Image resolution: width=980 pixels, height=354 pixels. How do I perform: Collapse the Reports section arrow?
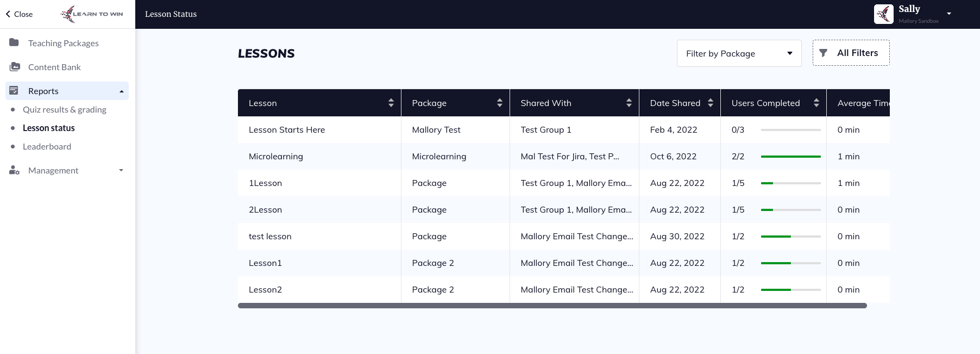[122, 91]
